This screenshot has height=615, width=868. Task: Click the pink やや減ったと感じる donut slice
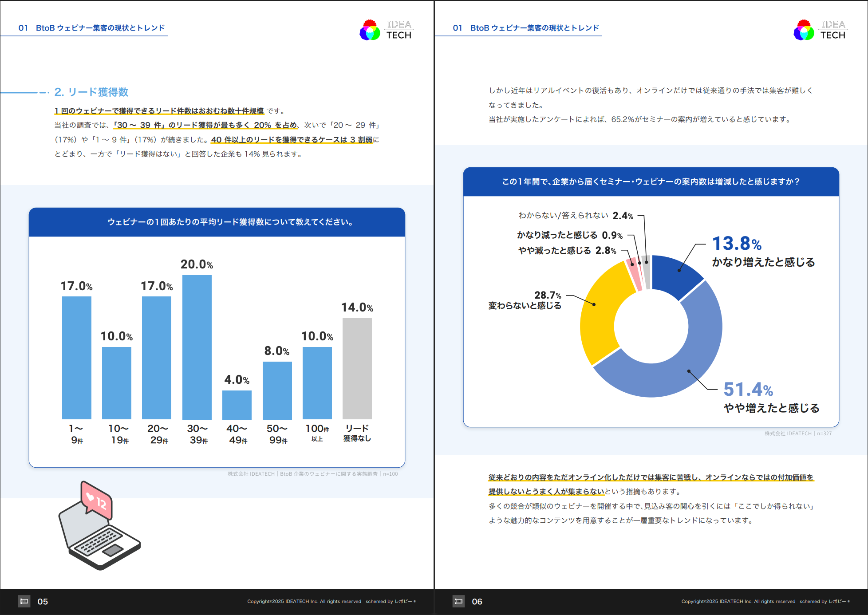(x=635, y=274)
